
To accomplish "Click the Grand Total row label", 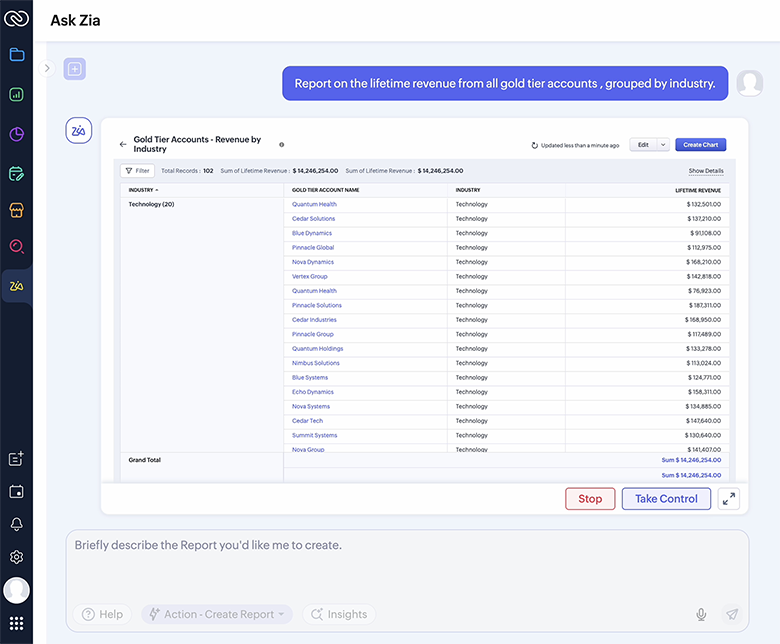I will click(144, 460).
